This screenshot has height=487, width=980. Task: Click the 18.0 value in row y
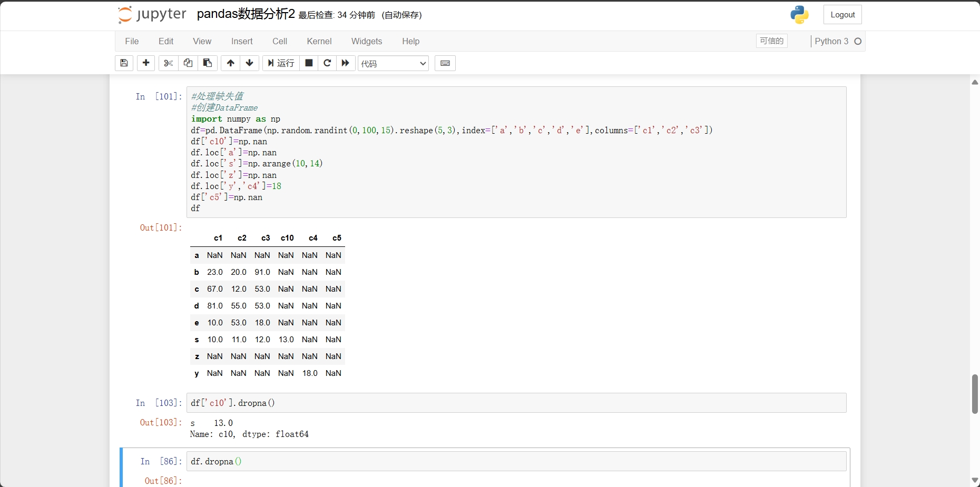[310, 373]
